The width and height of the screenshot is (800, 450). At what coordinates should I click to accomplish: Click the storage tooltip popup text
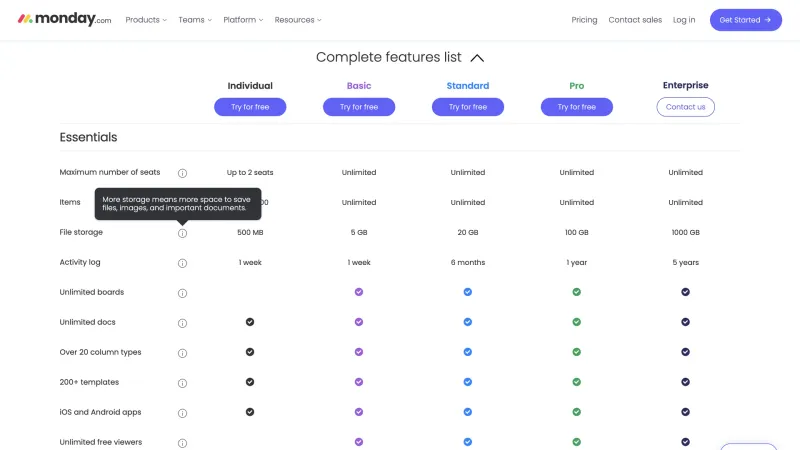click(x=177, y=204)
